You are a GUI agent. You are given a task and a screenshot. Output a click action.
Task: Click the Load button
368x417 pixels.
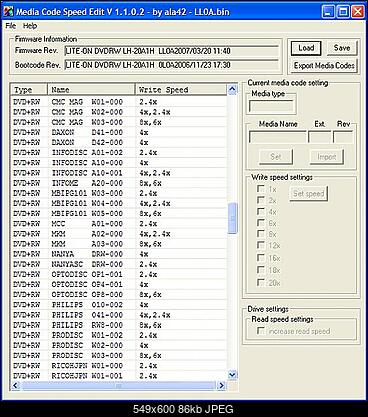(306, 48)
